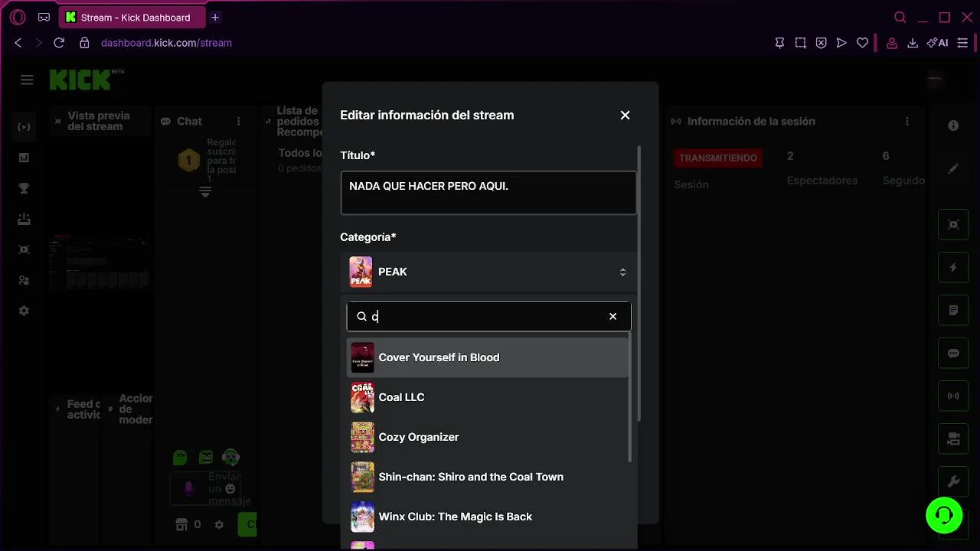Open the support headset chat button
This screenshot has height=551, width=980.
pos(944,515)
